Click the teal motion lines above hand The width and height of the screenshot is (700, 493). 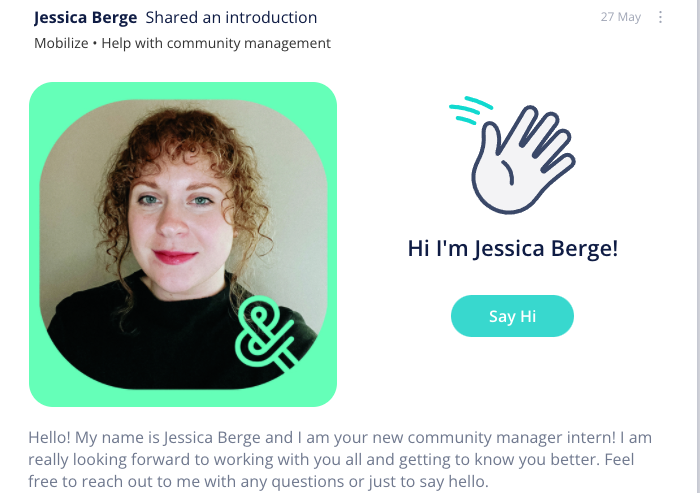[470, 109]
